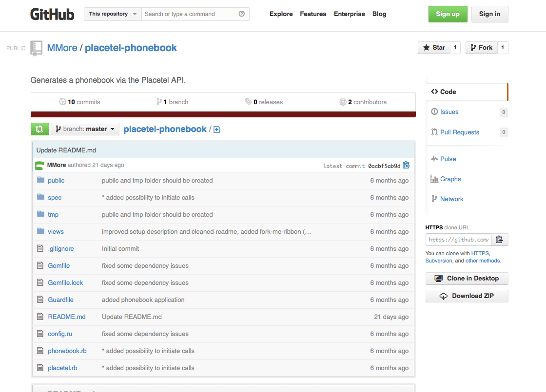Screen dimensions: 546x392
Task: Open the latest commit hash 0acbf5ab9d
Action: click(384, 166)
